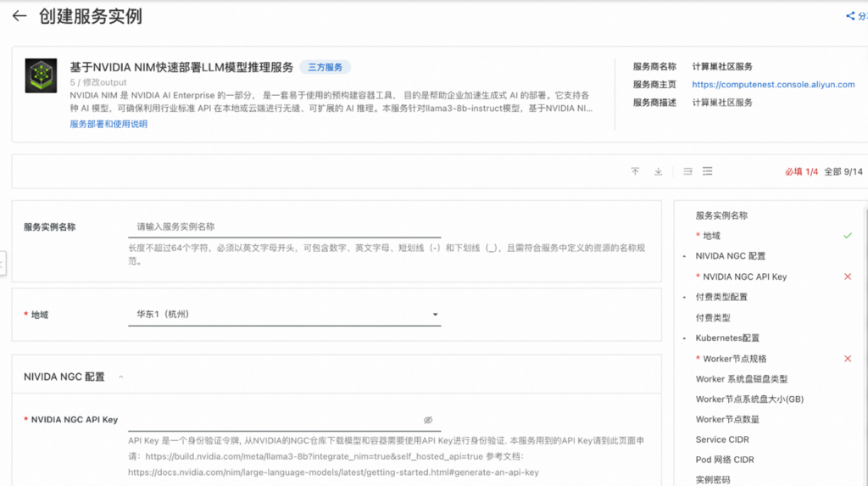Select Worker节点数量 in the outline
The height and width of the screenshot is (486, 868).
coord(727,420)
